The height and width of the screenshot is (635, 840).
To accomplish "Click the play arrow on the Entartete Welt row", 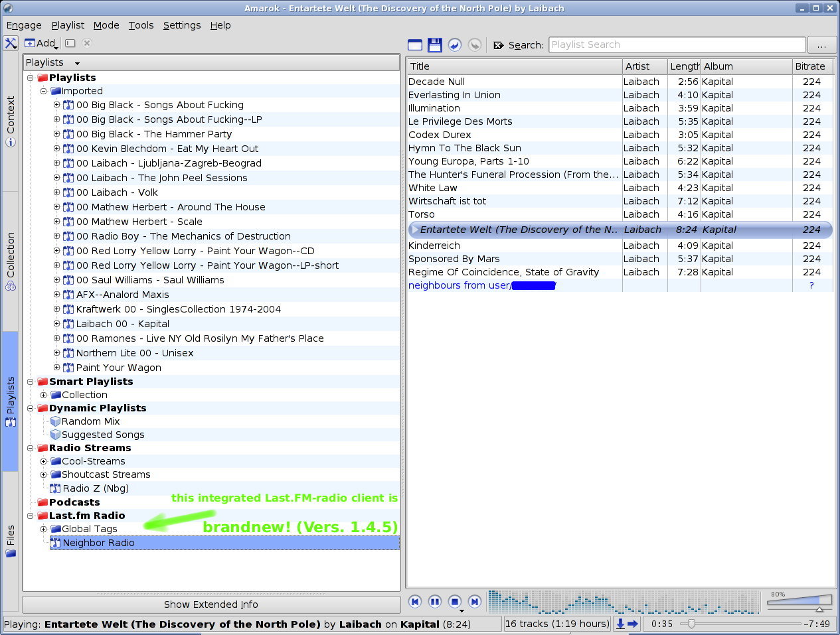I will pyautogui.click(x=415, y=230).
